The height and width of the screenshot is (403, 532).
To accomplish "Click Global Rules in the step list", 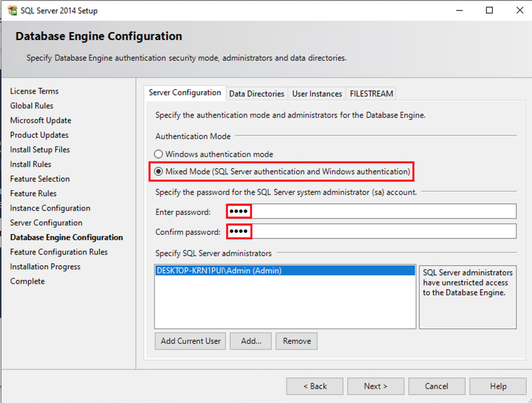I will (x=32, y=106).
